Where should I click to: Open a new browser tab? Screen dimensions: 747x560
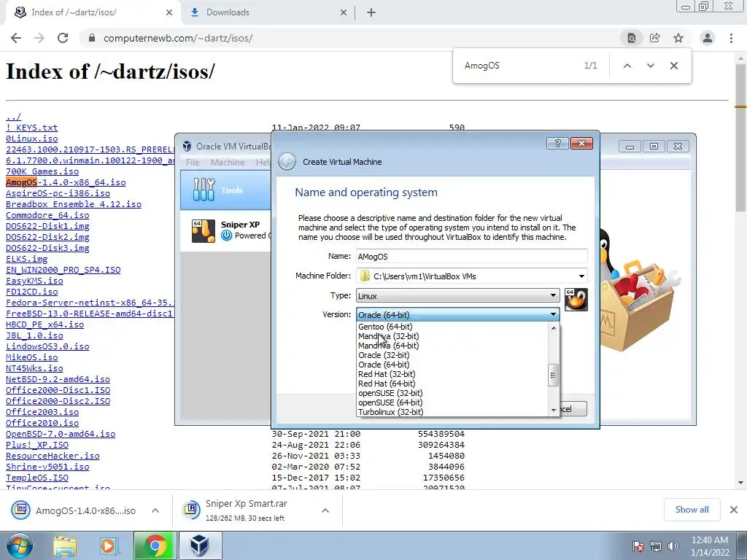click(x=371, y=13)
